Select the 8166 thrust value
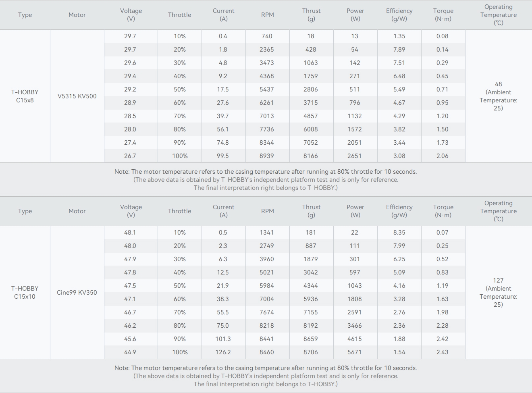 point(311,156)
